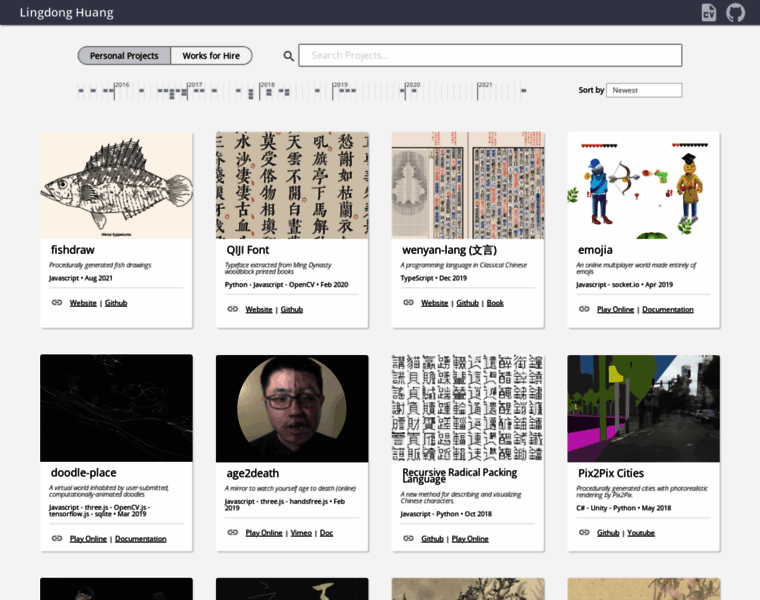The width and height of the screenshot is (760, 600).
Task: Click the link icon on doodle-place card
Action: coord(57,538)
